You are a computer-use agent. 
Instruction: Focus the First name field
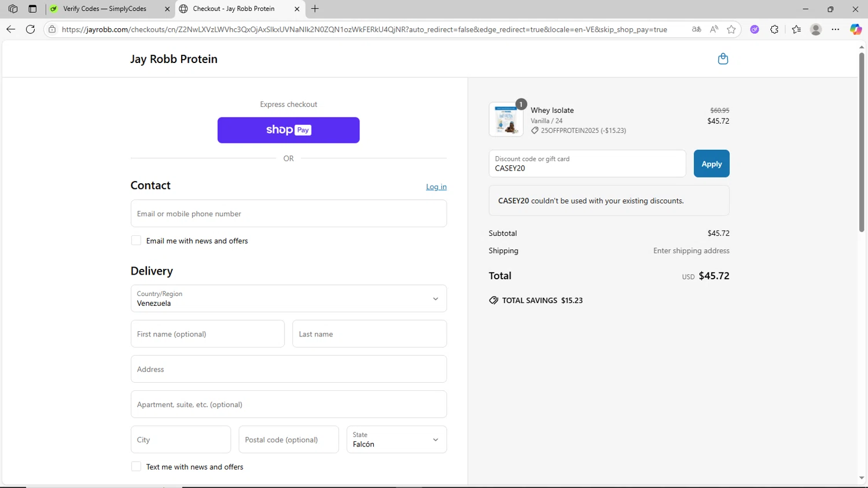tap(208, 334)
